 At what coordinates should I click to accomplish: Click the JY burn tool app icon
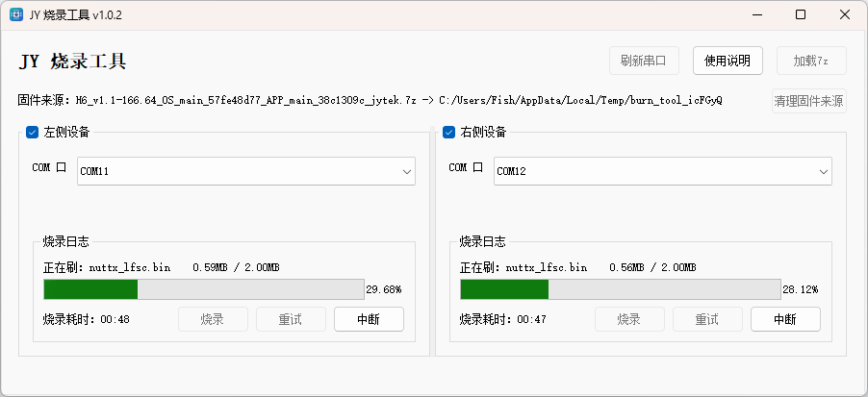16,15
